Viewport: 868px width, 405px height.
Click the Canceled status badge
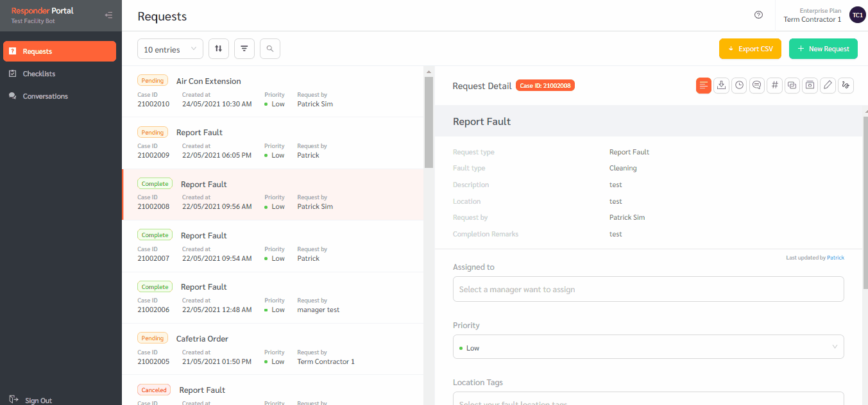[x=154, y=390]
